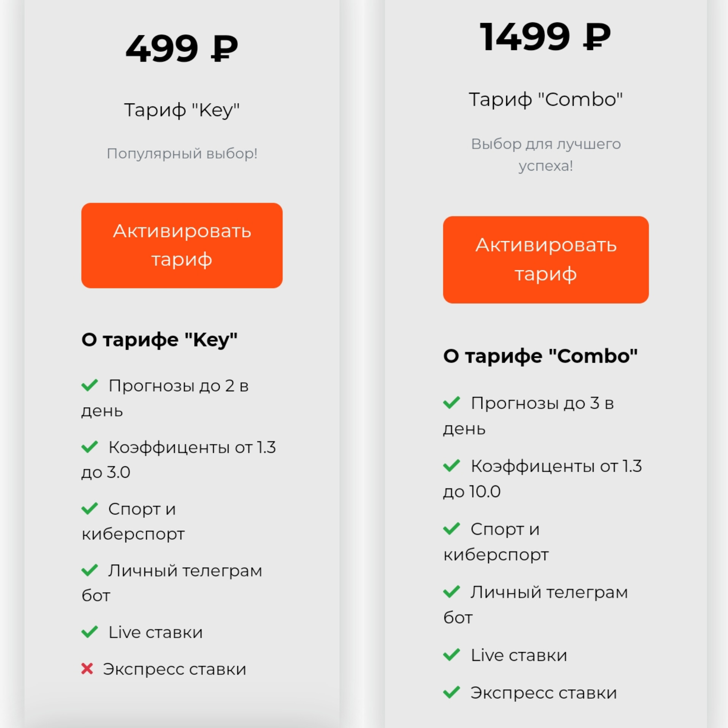Click the 499 ₽ price heading
Viewport: 728px width, 728px height.
coord(182,49)
